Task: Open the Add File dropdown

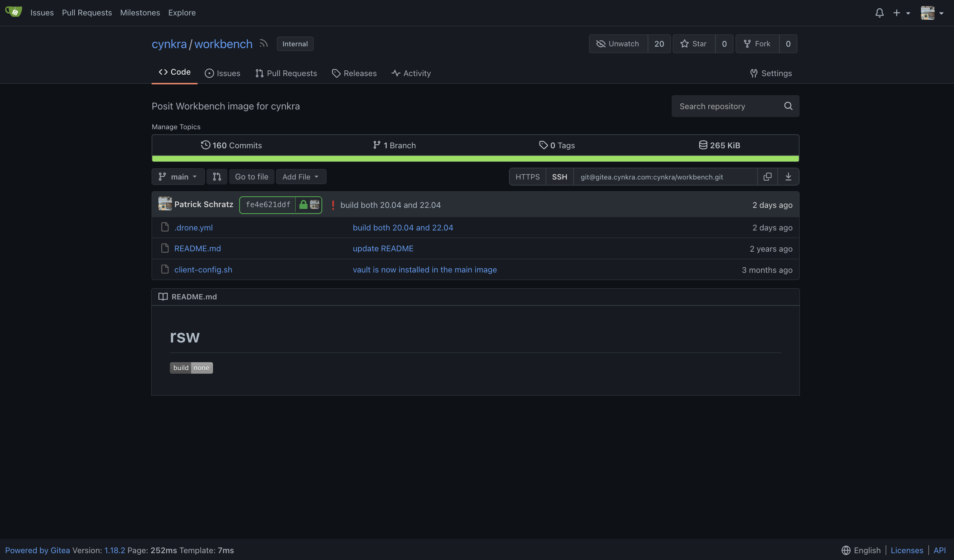Action: coord(301,177)
